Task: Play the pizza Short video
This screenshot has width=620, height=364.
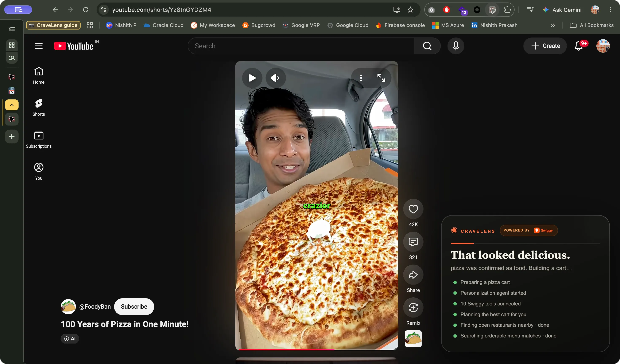Action: point(252,78)
